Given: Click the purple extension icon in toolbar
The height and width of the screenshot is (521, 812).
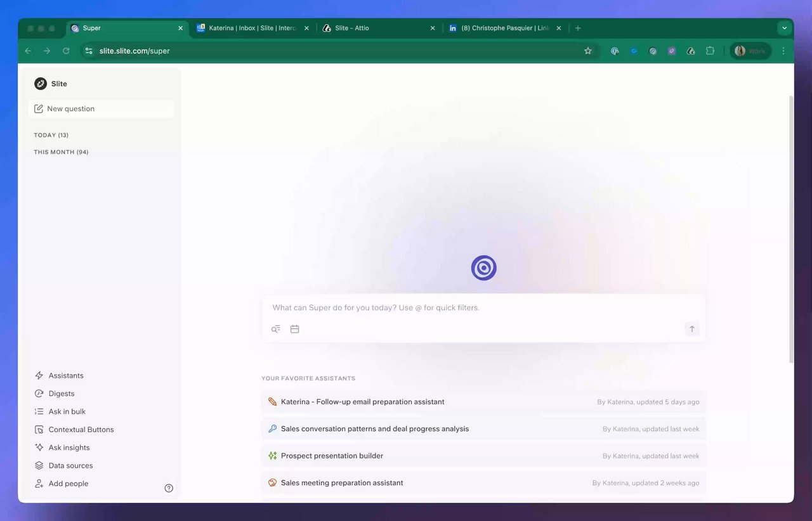Looking at the screenshot, I should click(672, 51).
